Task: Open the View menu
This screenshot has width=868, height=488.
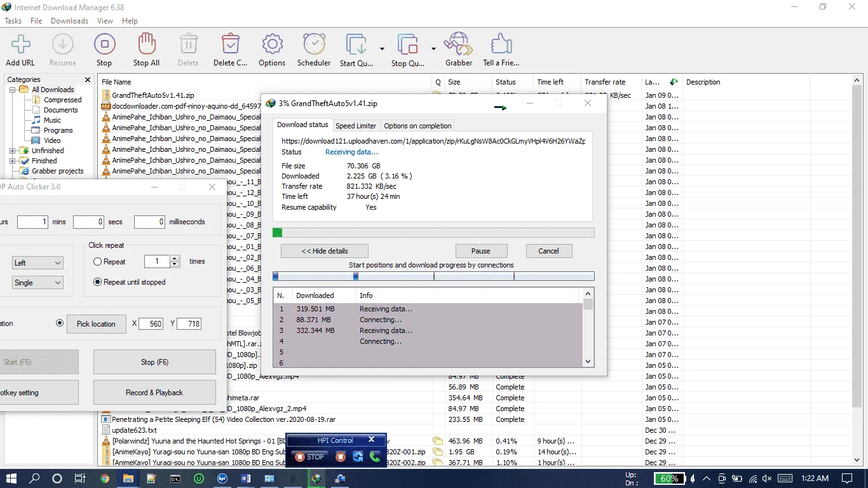Action: 105,21
